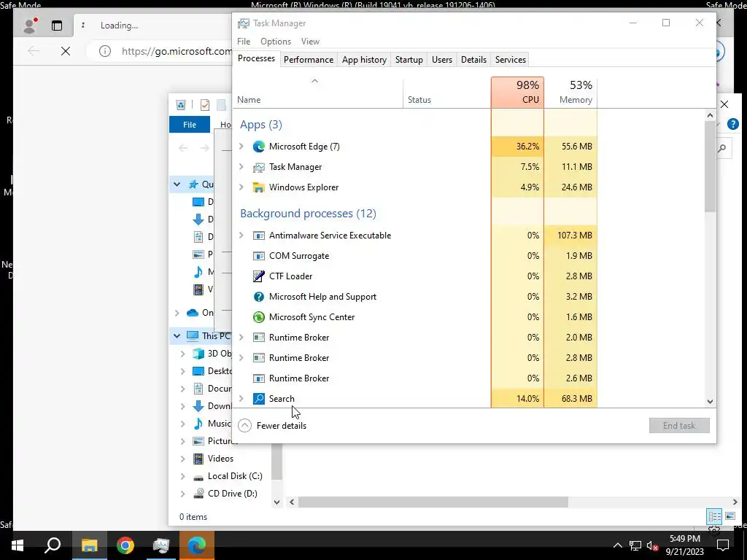Viewport: 747px width, 560px height.
Task: Switch to the Details tab
Action: click(473, 60)
